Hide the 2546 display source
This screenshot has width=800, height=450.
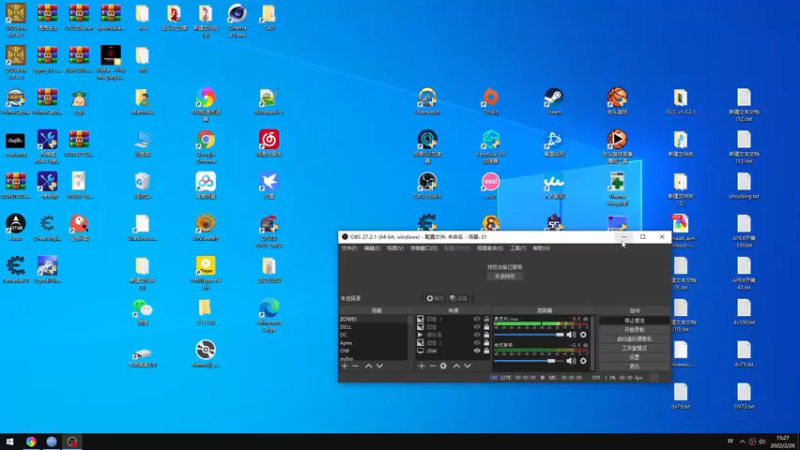click(477, 351)
